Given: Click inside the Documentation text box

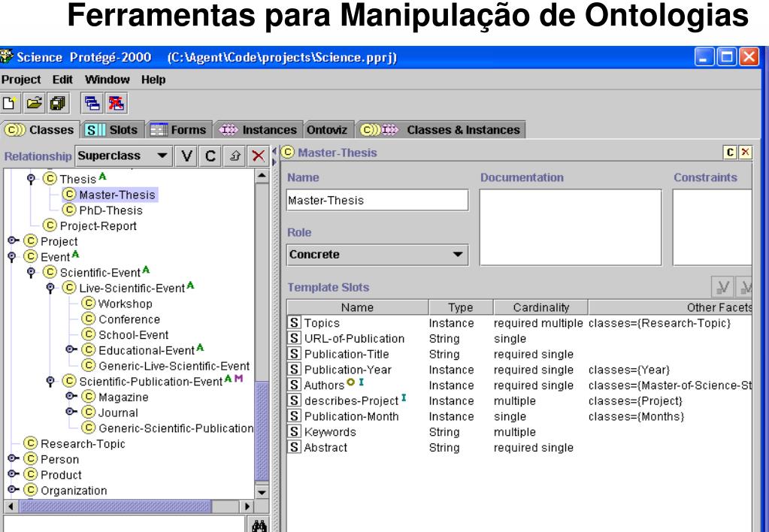Looking at the screenshot, I should [571, 228].
